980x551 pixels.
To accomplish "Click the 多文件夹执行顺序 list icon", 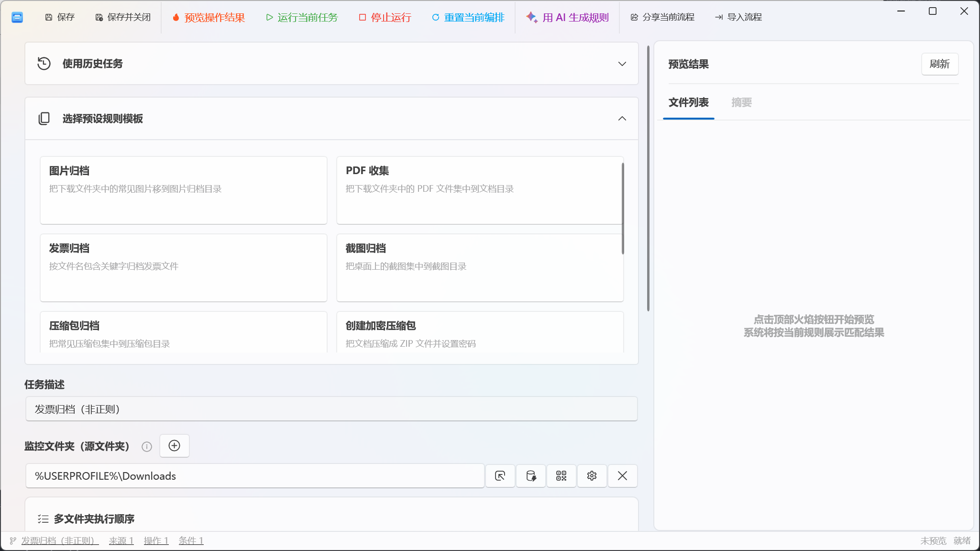I will coord(43,519).
